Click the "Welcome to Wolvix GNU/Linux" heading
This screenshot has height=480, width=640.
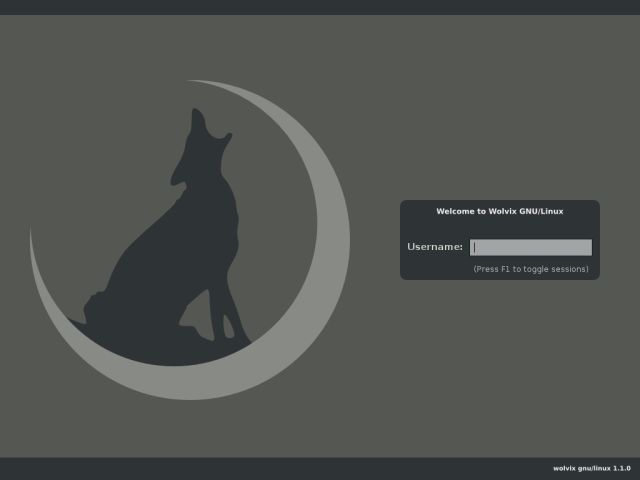(x=500, y=211)
